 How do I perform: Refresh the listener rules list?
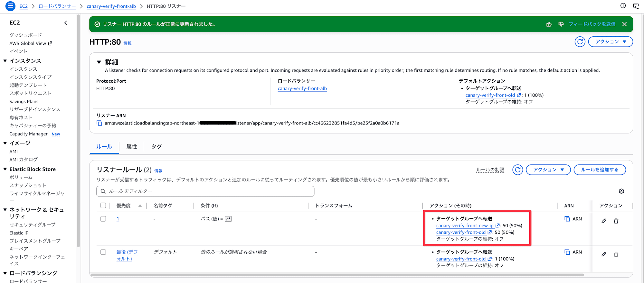pyautogui.click(x=517, y=169)
